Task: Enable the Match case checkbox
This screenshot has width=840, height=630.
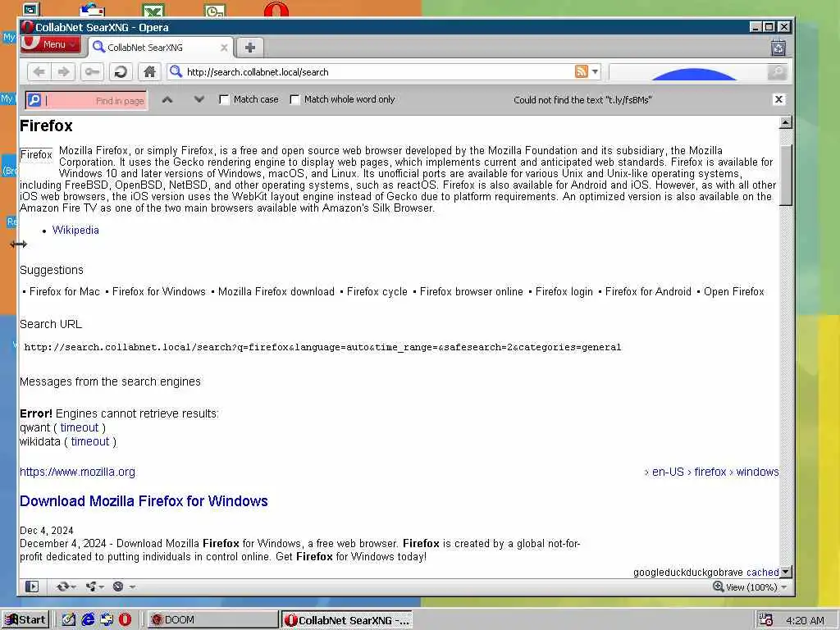Action: pos(225,99)
